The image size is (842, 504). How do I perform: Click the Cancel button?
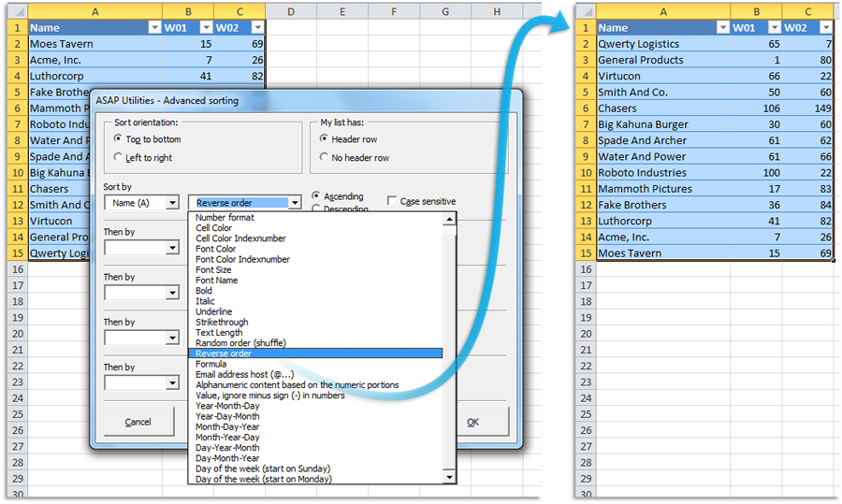tap(139, 422)
